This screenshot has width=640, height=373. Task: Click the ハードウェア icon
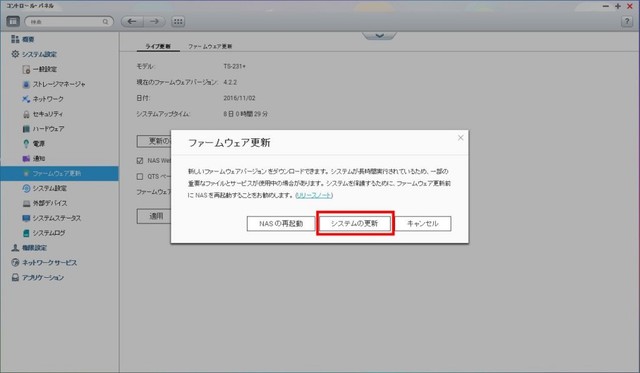(26, 129)
